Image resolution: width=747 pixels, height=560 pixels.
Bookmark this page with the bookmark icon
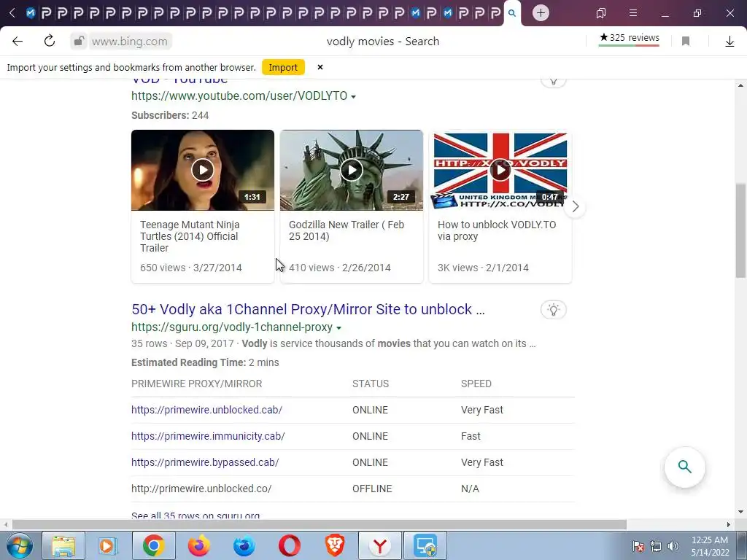point(686,42)
